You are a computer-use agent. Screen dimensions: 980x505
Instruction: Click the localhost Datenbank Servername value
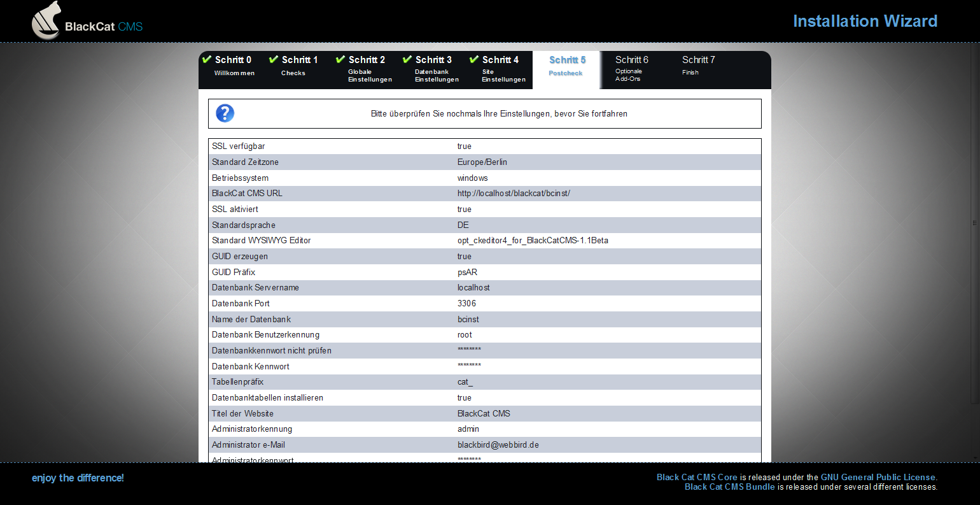(x=473, y=288)
